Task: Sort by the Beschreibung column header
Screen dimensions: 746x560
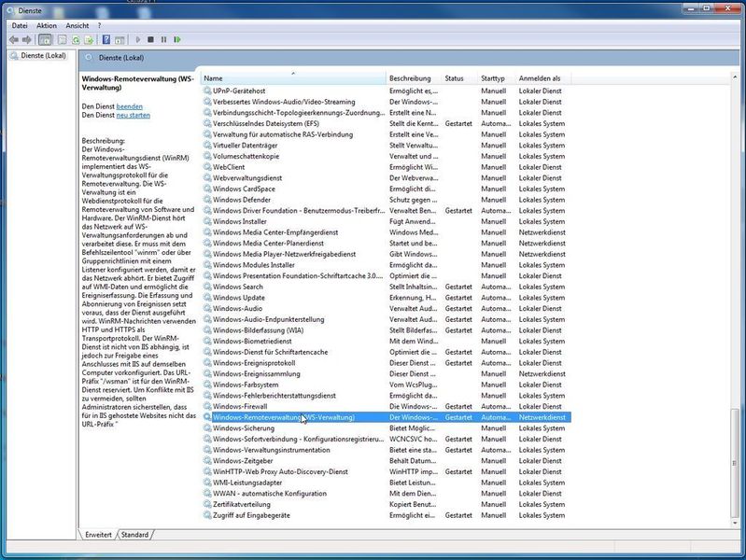Action: click(x=414, y=78)
